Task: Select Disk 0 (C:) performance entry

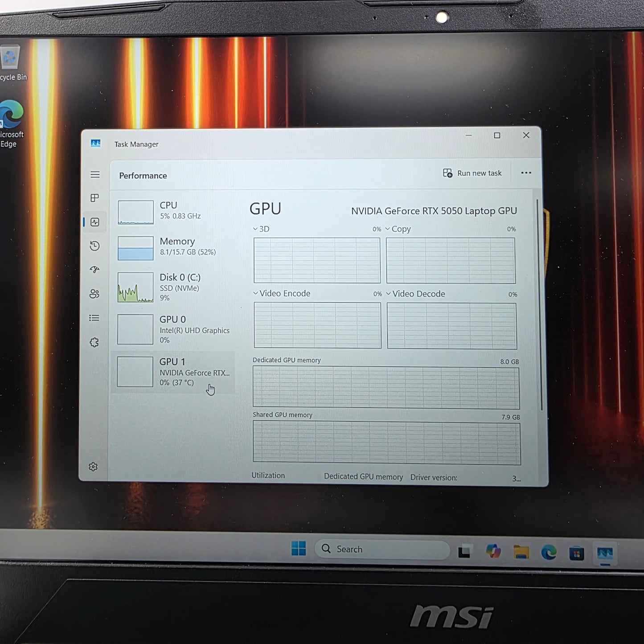Action: (x=173, y=287)
